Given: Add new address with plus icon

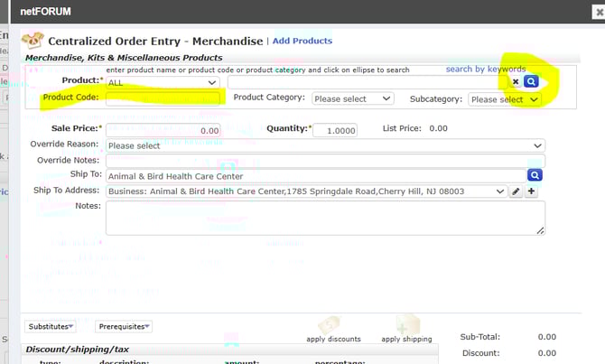Looking at the screenshot, I should [x=531, y=191].
